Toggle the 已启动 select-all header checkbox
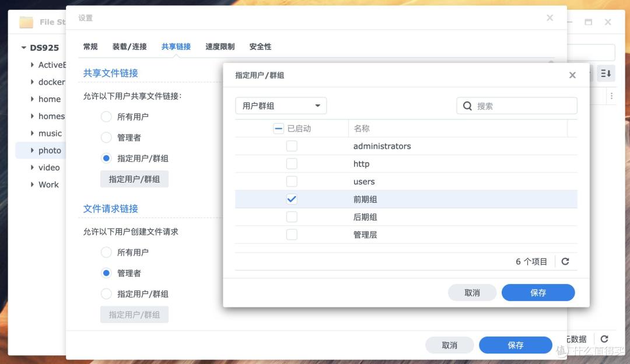This screenshot has height=364, width=630. (x=278, y=128)
